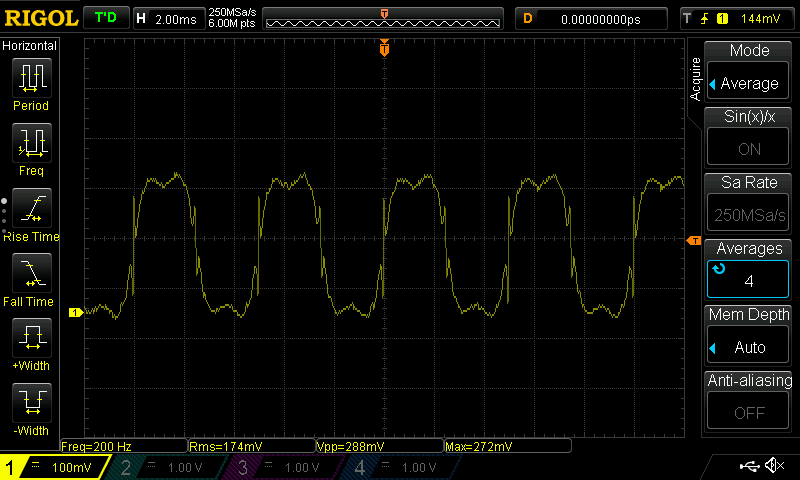This screenshot has width=800, height=480.
Task: Select the channel 1 100mV tab
Action: point(55,467)
